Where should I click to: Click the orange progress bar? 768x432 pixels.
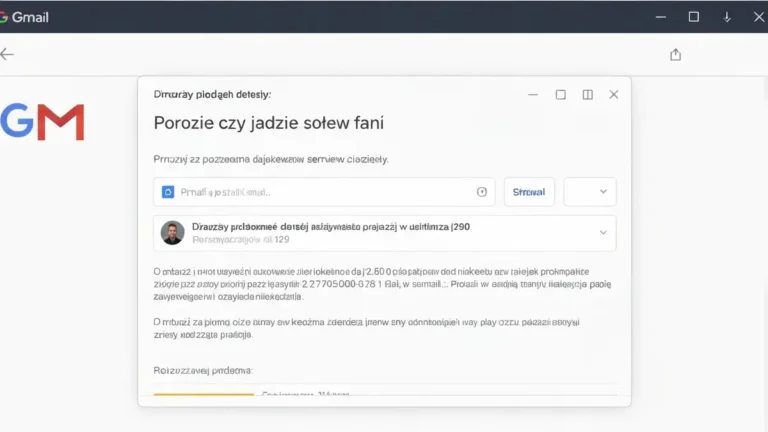[x=204, y=394]
